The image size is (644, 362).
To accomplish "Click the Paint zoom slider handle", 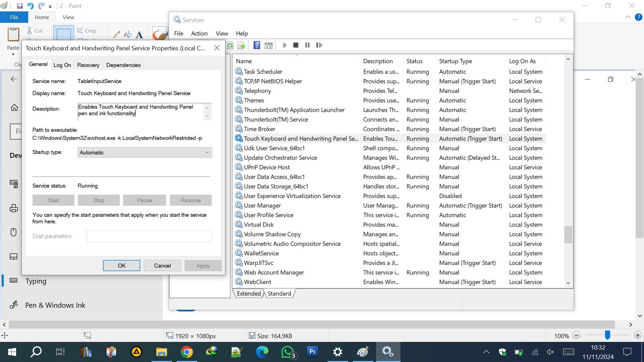I will click(x=607, y=335).
